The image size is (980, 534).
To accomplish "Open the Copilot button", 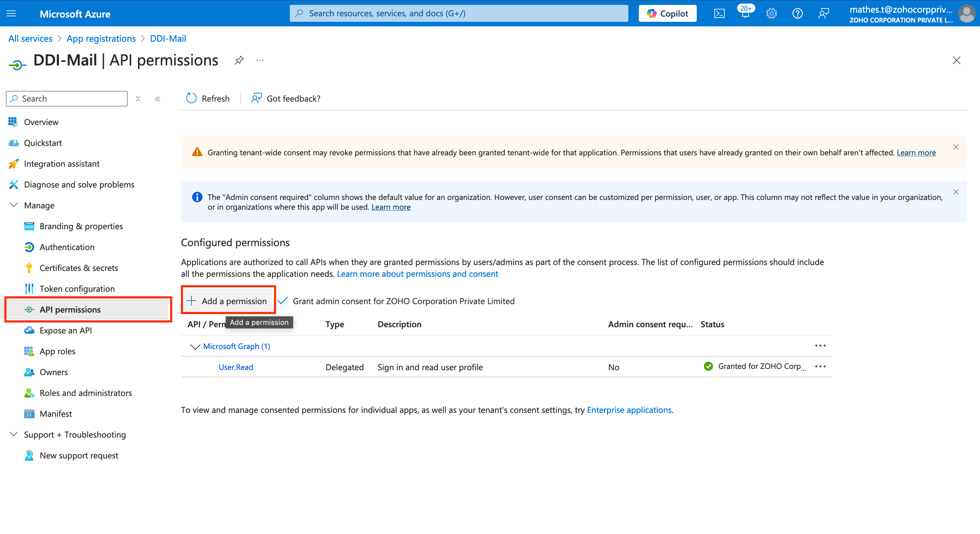I will 667,14.
